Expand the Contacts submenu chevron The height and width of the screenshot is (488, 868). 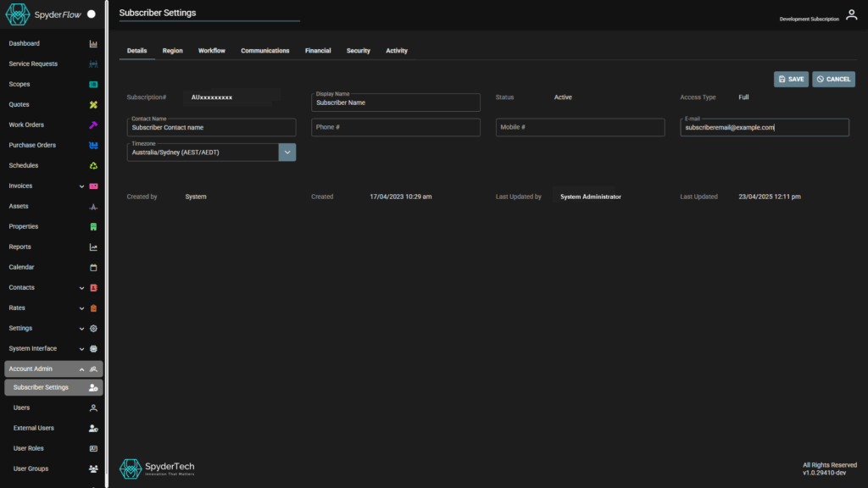pos(82,288)
